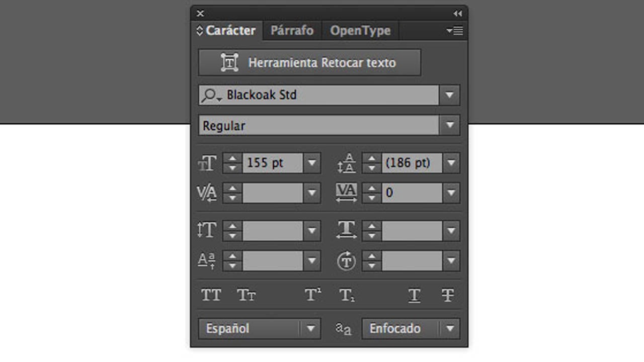Viewport: 644px width, 362px height.
Task: Open the Enfocado anti-aliasing dropdown
Action: 450,329
